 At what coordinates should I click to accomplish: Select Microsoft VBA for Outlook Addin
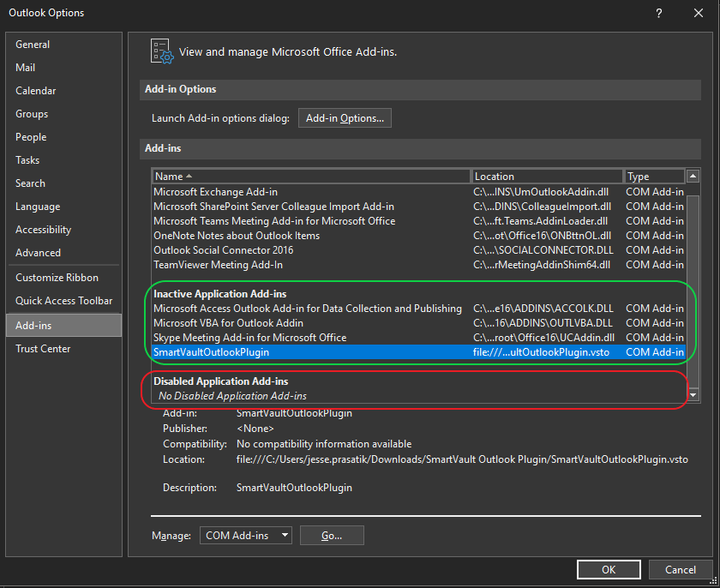(419, 323)
